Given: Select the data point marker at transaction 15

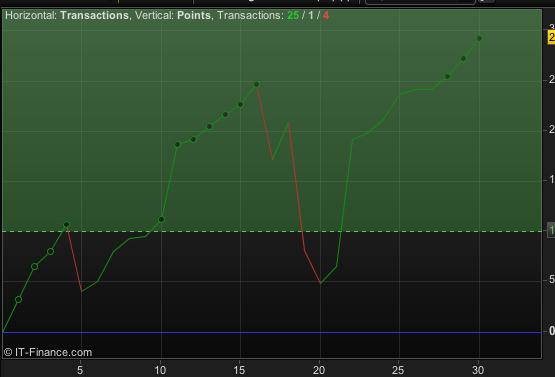Looking at the screenshot, I should 240,104.
